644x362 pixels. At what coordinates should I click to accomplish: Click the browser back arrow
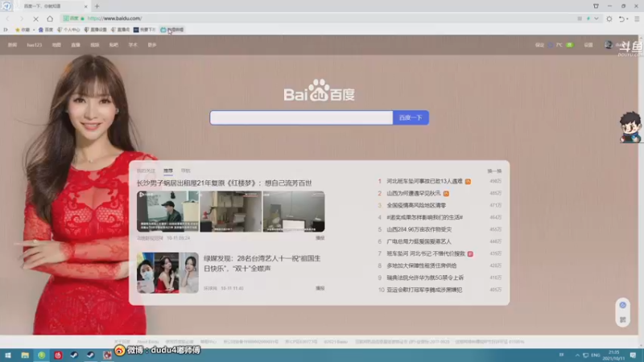click(7, 19)
